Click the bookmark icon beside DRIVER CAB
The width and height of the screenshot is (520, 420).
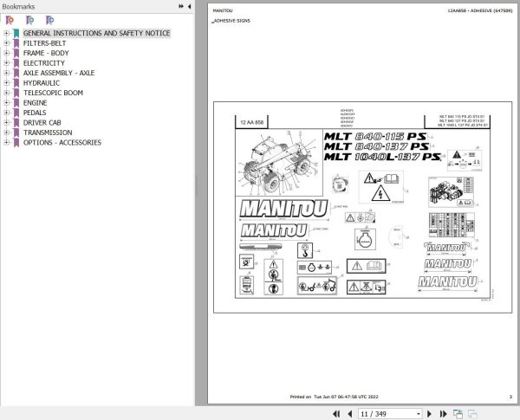16,123
